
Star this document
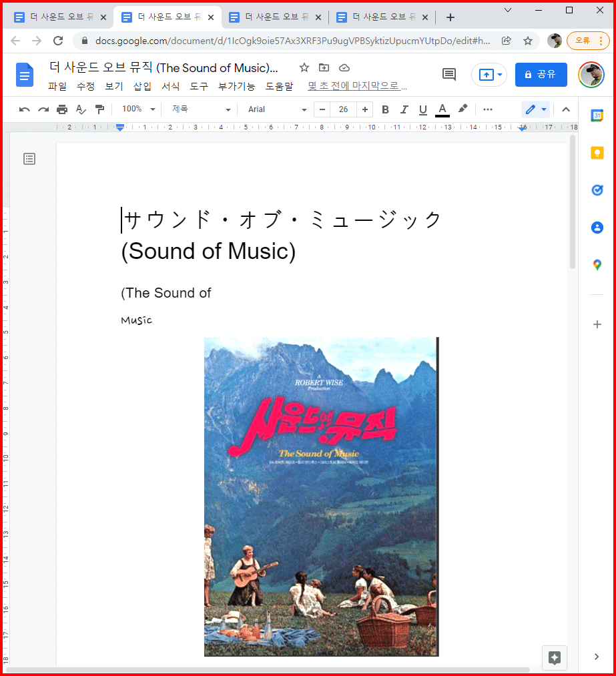coord(304,67)
